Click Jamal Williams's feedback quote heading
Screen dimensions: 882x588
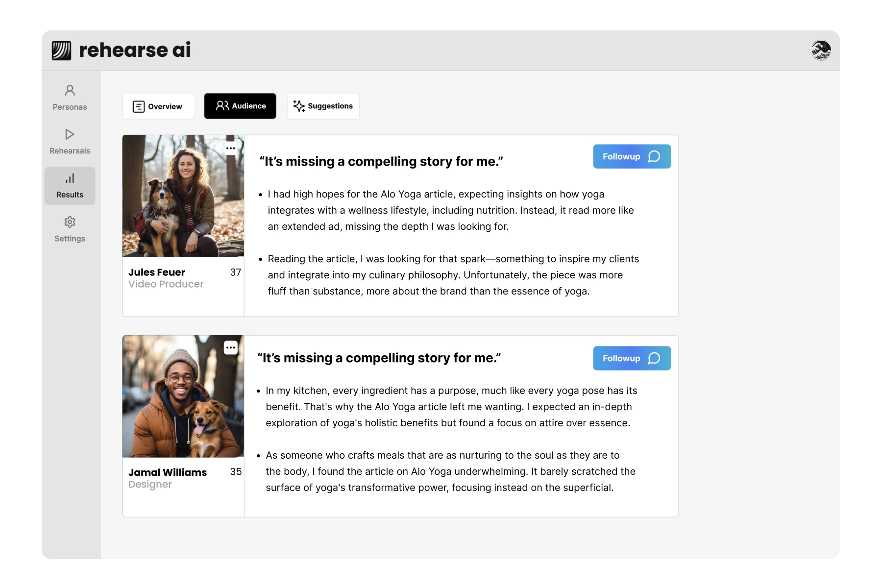click(x=379, y=358)
